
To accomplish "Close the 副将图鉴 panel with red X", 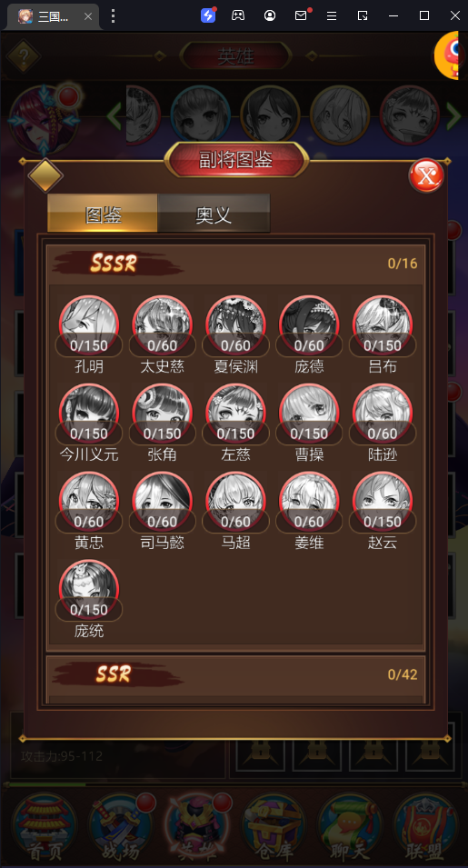I will [426, 176].
